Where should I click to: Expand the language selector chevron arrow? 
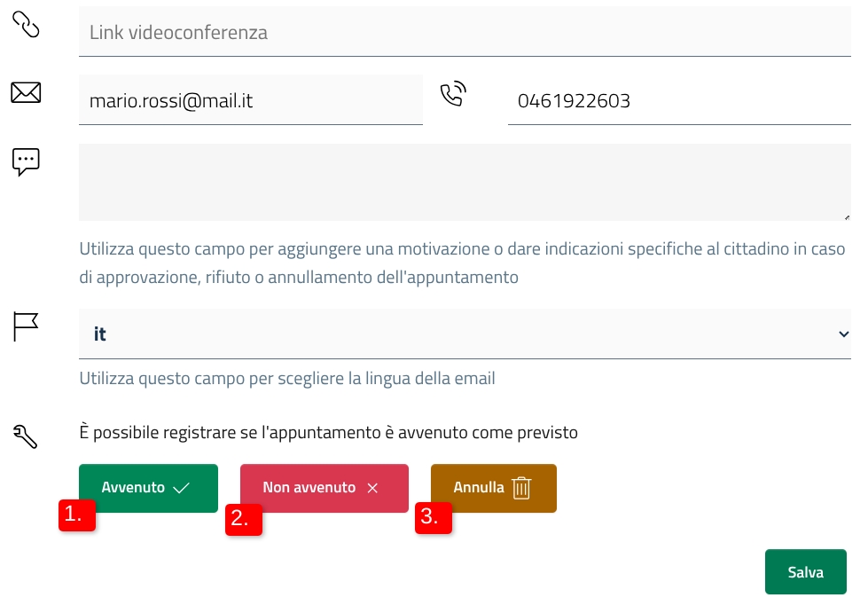[842, 334]
